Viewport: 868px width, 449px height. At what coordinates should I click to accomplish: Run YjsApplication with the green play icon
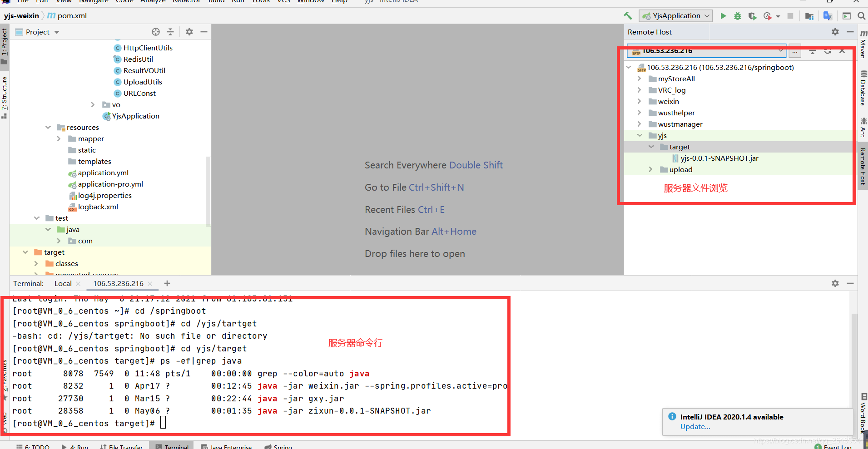click(x=723, y=16)
